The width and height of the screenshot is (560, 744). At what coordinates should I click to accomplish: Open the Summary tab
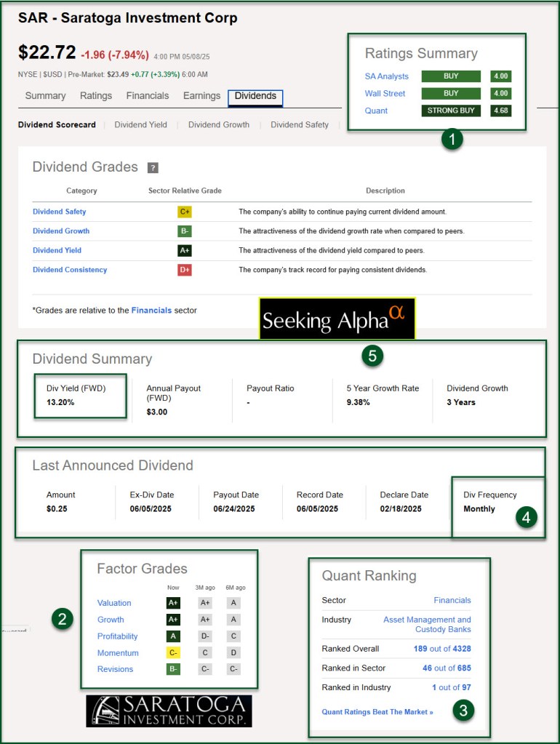[x=45, y=96]
